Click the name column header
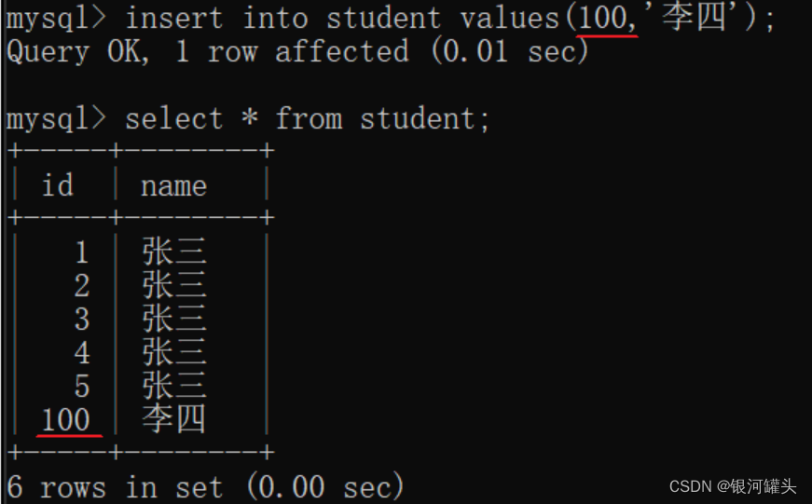The image size is (812, 504). click(x=174, y=186)
